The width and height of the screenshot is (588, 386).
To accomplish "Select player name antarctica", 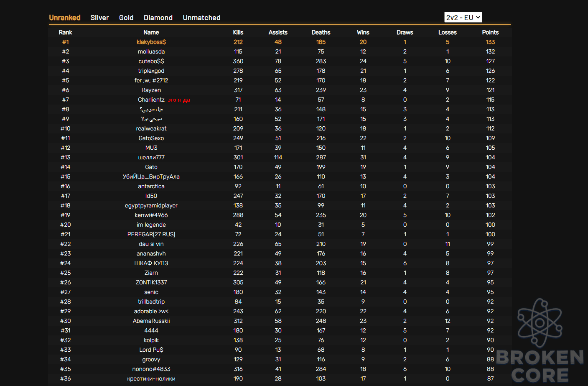I will pyautogui.click(x=151, y=186).
